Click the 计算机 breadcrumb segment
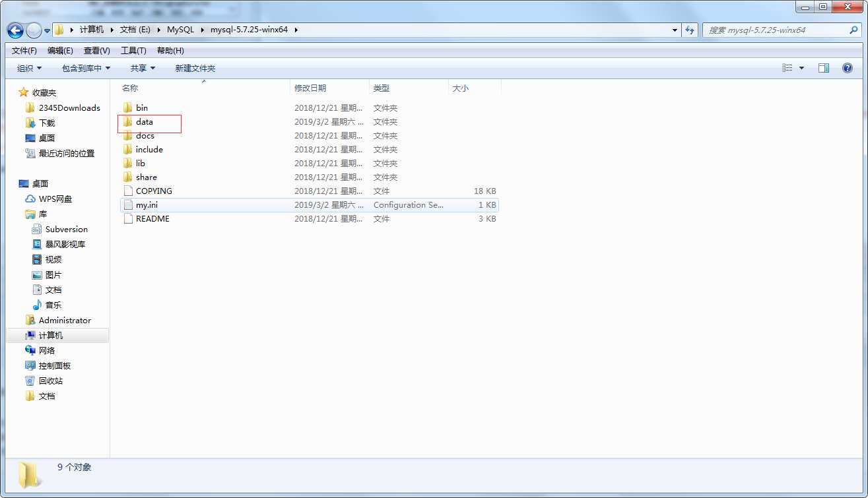The height and width of the screenshot is (498, 868). tap(92, 30)
